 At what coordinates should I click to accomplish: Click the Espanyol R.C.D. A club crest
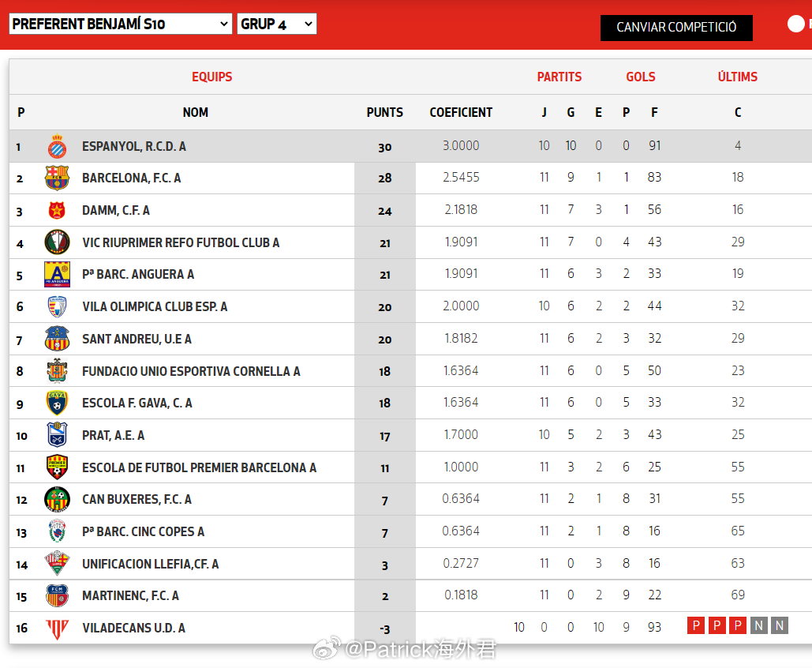pos(57,146)
